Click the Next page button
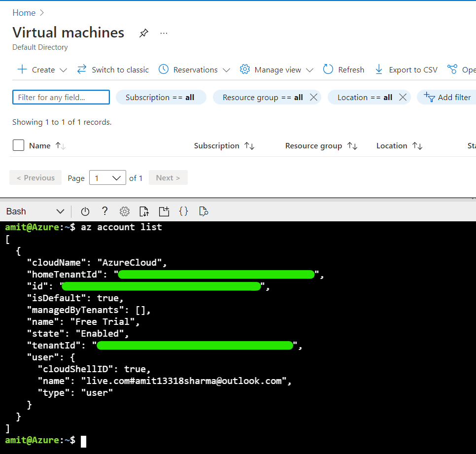The image size is (476, 454). click(x=168, y=177)
